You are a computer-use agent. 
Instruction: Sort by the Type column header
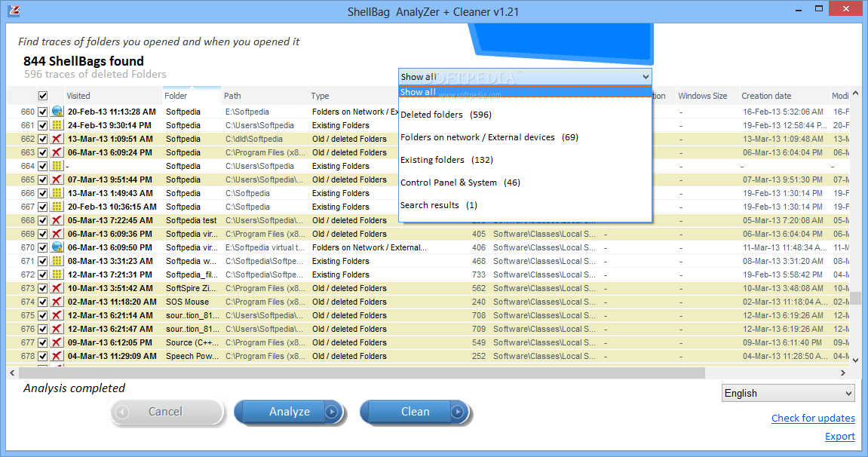(353, 96)
